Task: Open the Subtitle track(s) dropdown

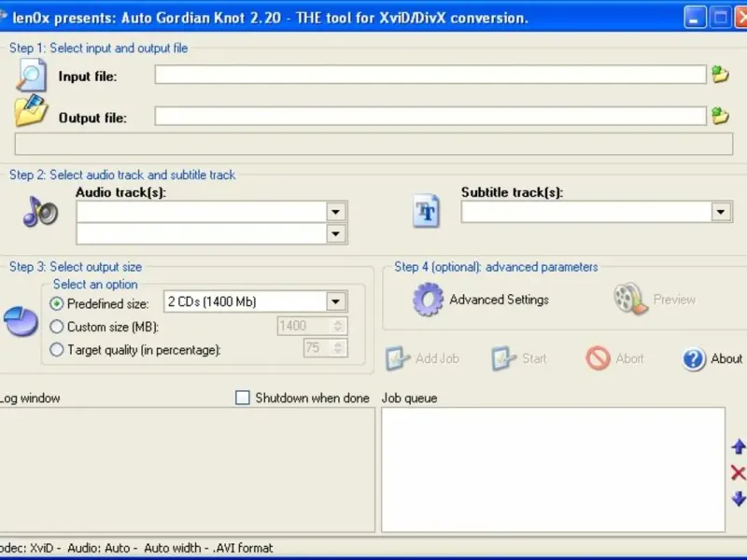Action: [721, 212]
